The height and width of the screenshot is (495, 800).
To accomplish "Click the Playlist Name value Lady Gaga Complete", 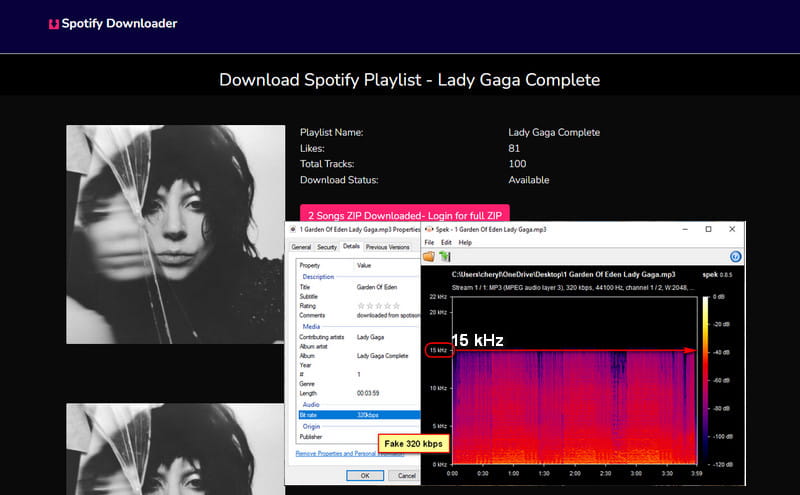I will tap(554, 133).
